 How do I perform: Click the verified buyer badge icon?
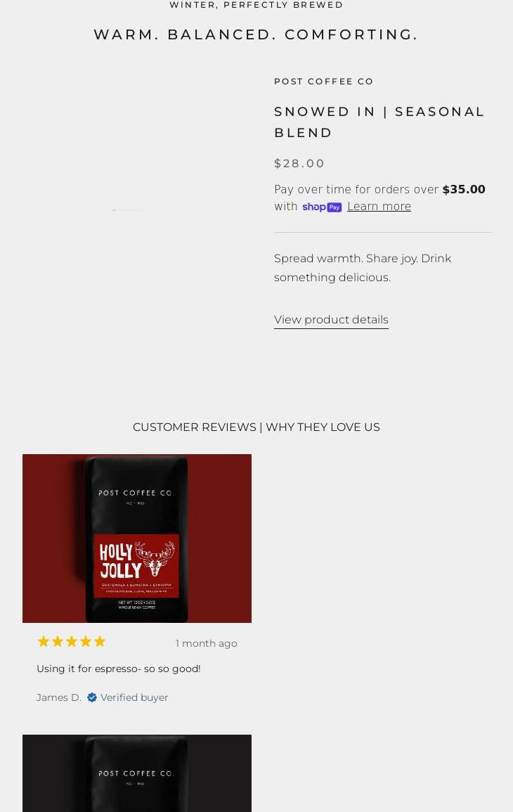point(92,697)
